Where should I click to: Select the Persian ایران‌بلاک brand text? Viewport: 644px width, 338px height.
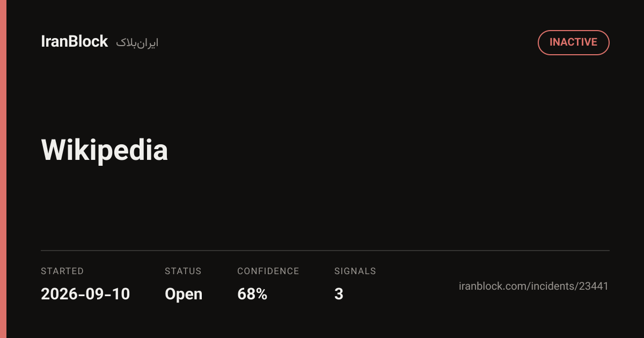click(137, 43)
